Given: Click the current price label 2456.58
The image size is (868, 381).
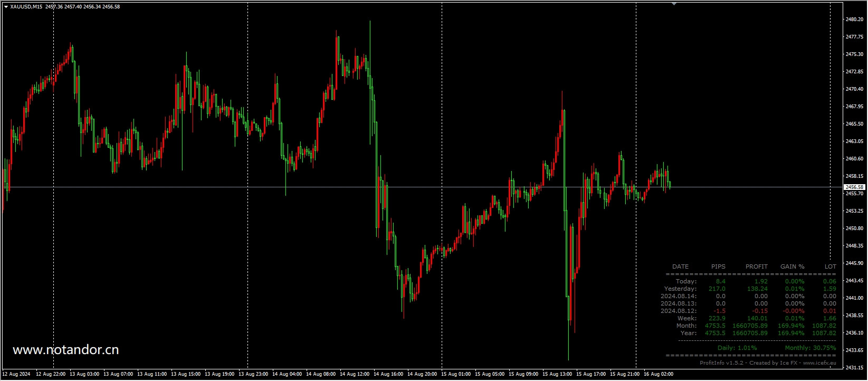Looking at the screenshot, I should coord(854,187).
